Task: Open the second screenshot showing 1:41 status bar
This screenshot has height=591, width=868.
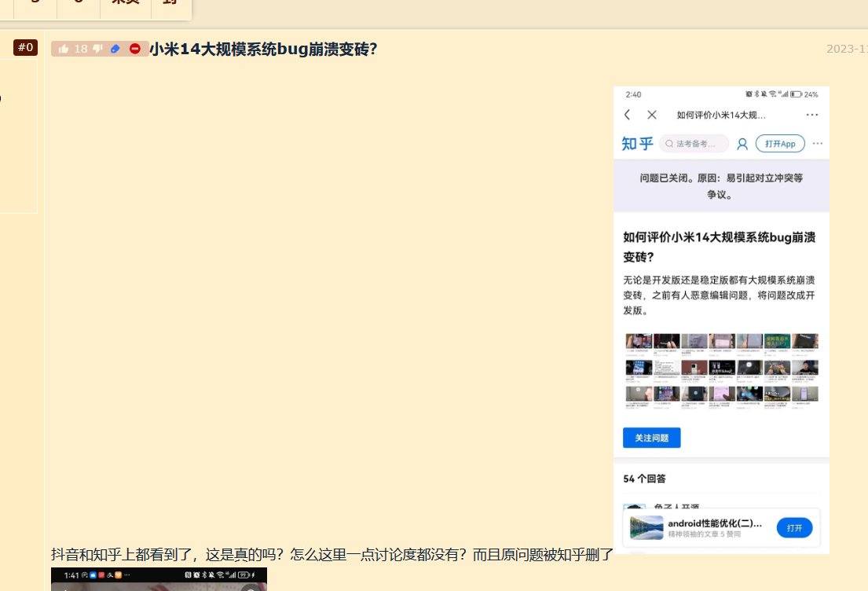Action: (x=159, y=578)
